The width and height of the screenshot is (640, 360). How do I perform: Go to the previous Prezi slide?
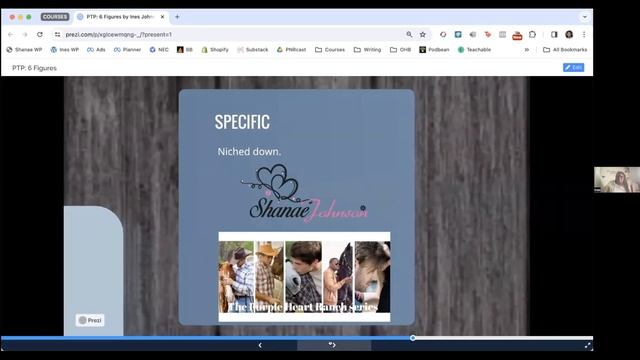click(260, 345)
